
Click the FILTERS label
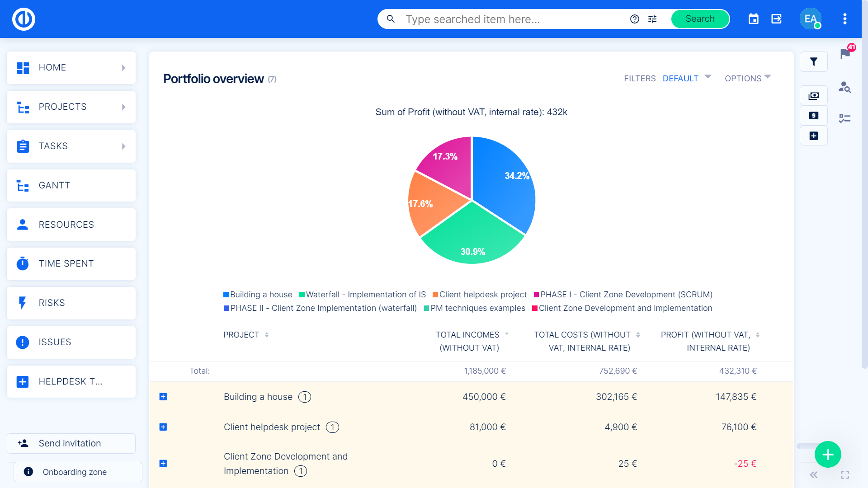[640, 77]
